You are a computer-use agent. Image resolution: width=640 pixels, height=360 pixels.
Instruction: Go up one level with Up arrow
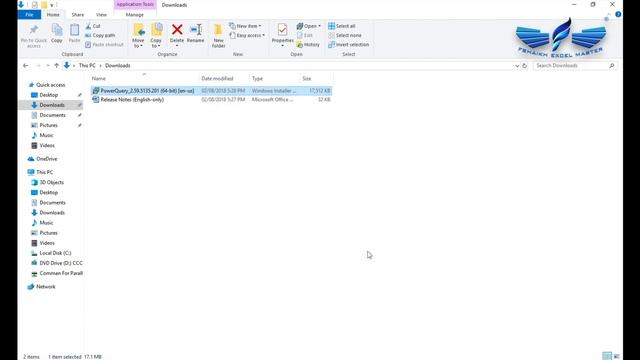(56, 65)
